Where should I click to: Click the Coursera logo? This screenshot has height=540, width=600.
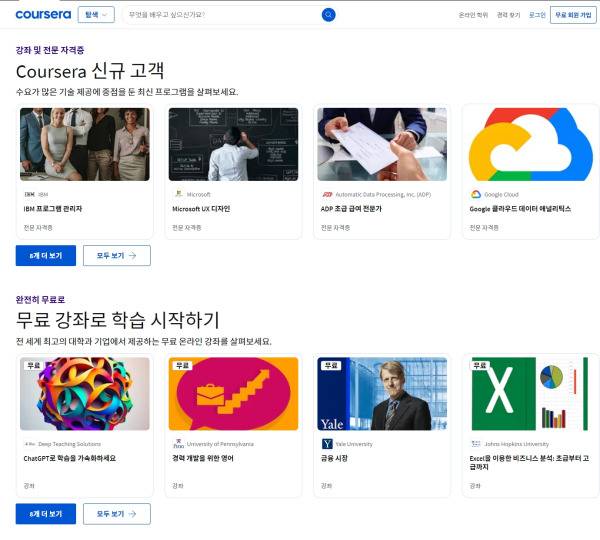point(42,15)
